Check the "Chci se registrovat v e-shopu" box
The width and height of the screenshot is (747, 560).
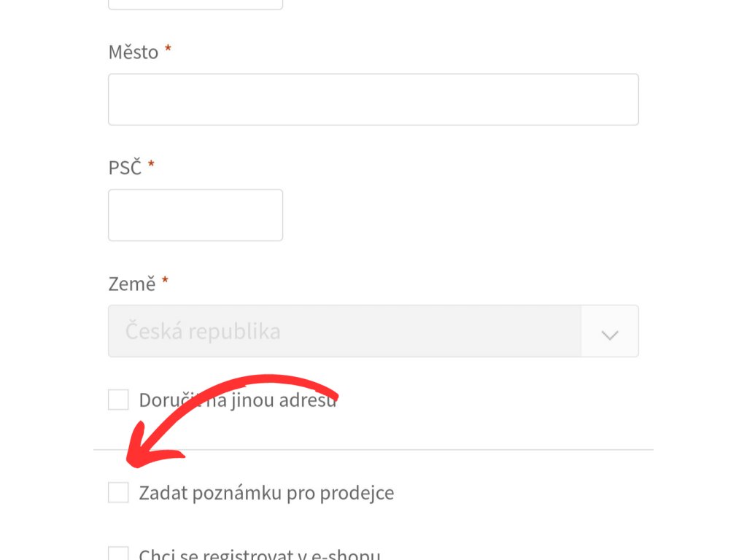pos(118,555)
